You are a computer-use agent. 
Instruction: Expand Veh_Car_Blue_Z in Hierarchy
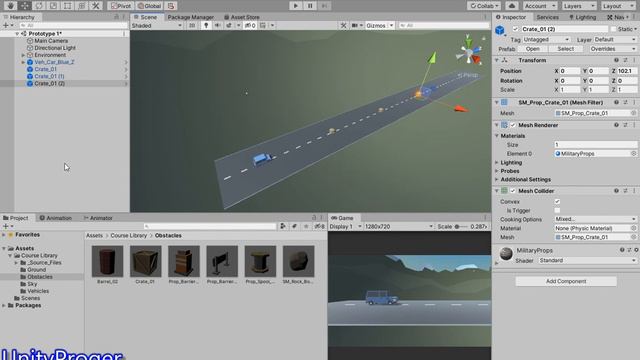23,62
